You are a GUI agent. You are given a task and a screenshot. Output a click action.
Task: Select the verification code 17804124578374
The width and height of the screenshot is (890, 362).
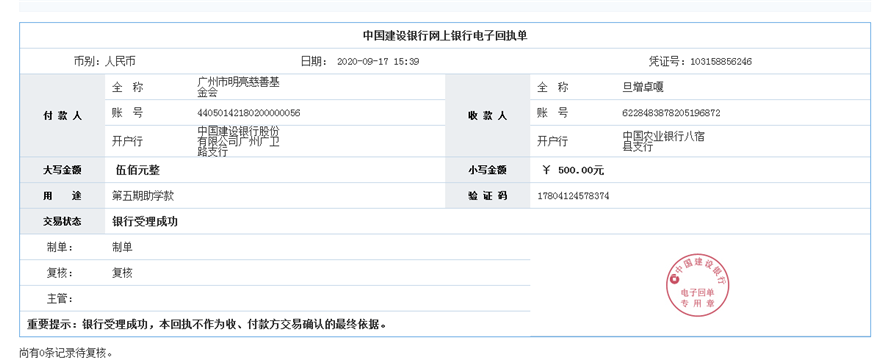573,196
